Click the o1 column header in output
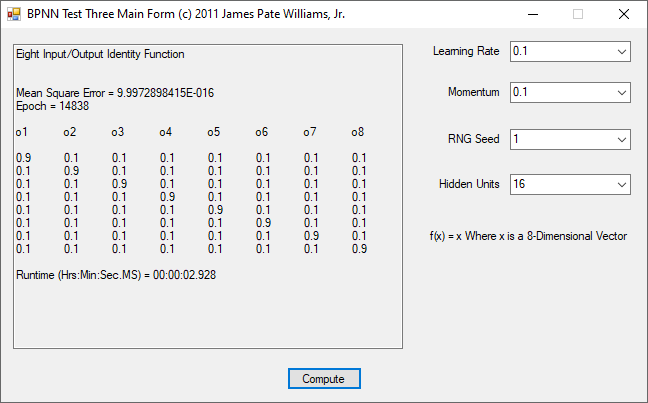 tap(22, 132)
